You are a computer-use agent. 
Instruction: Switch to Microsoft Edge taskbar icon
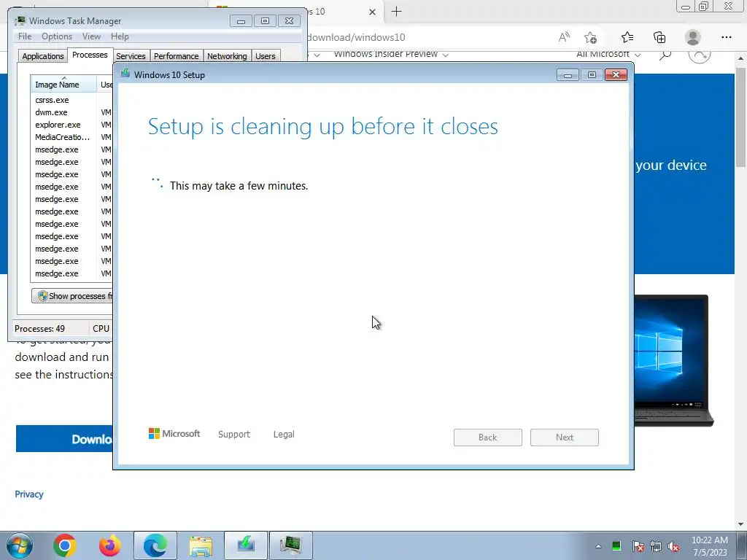coord(155,545)
